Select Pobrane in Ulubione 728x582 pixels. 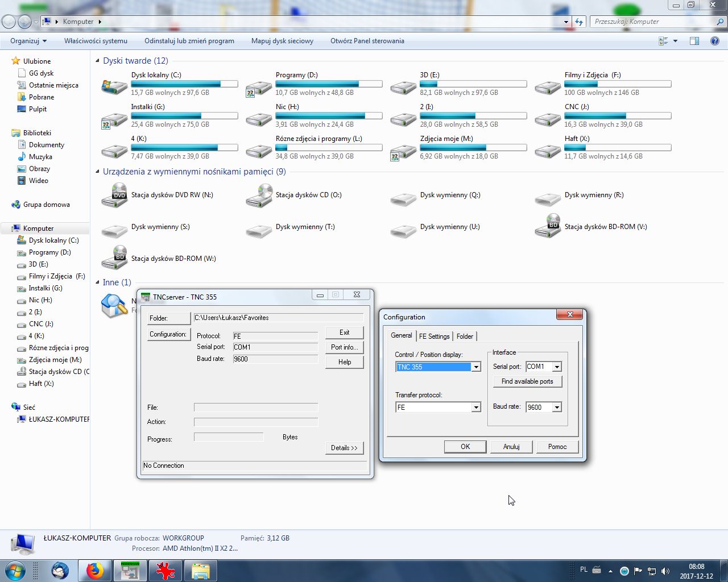click(42, 97)
